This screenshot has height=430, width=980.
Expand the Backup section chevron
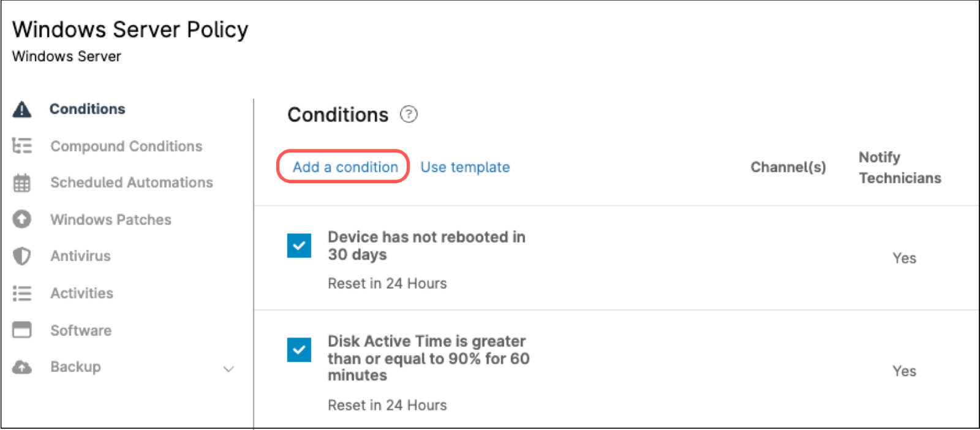tap(228, 369)
